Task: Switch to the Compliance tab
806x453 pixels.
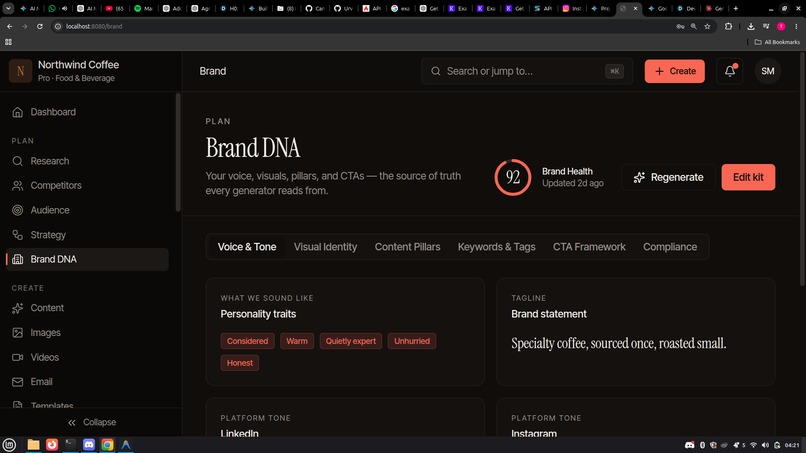Action: tap(670, 247)
